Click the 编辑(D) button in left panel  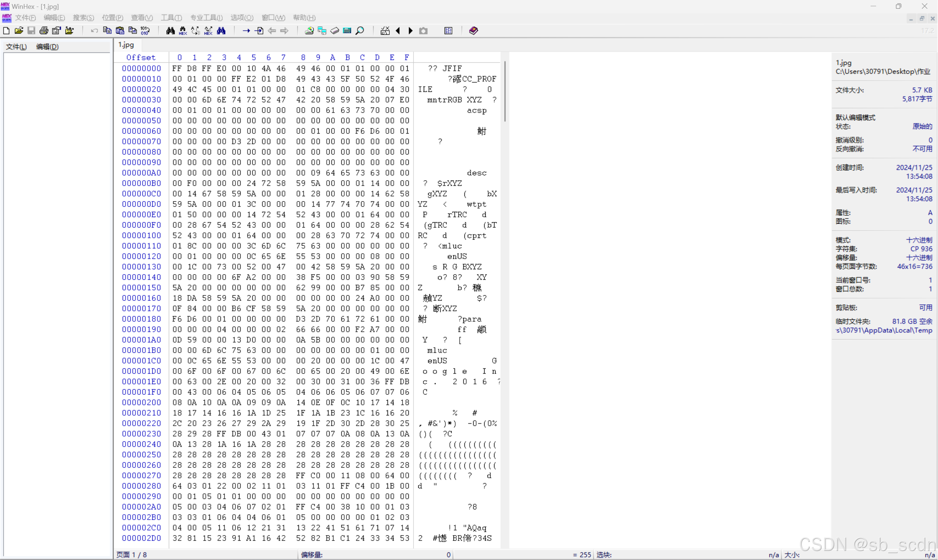[47, 47]
